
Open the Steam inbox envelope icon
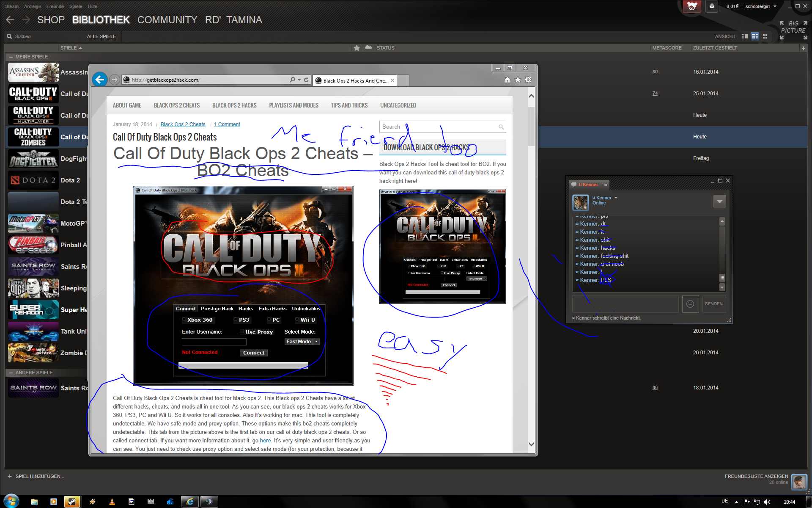click(x=712, y=6)
